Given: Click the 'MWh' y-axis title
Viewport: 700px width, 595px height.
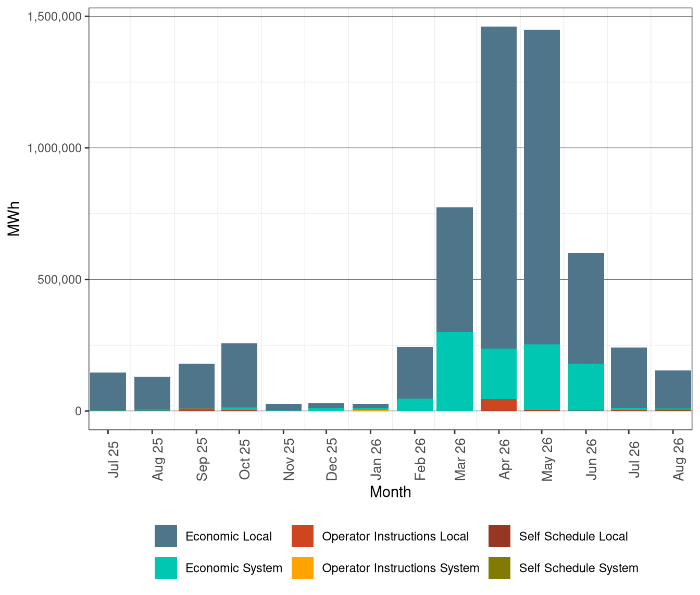Looking at the screenshot, I should pyautogui.click(x=14, y=219).
